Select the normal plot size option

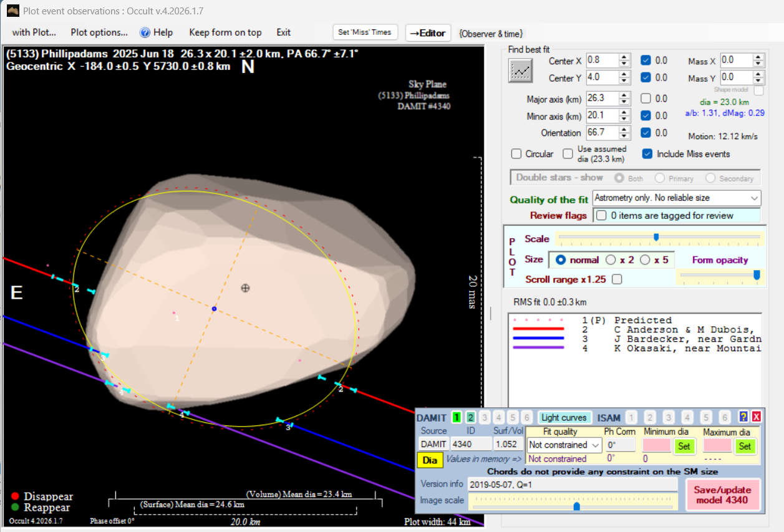(561, 259)
